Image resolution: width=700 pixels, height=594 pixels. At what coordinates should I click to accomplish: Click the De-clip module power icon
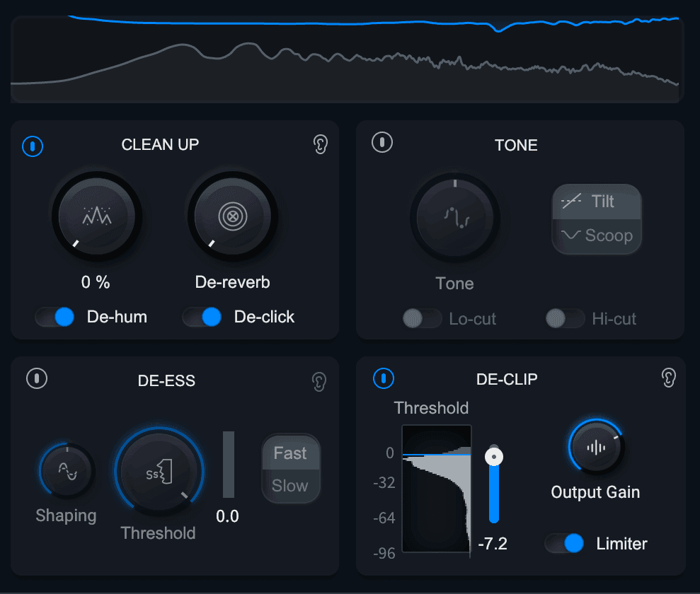(383, 378)
